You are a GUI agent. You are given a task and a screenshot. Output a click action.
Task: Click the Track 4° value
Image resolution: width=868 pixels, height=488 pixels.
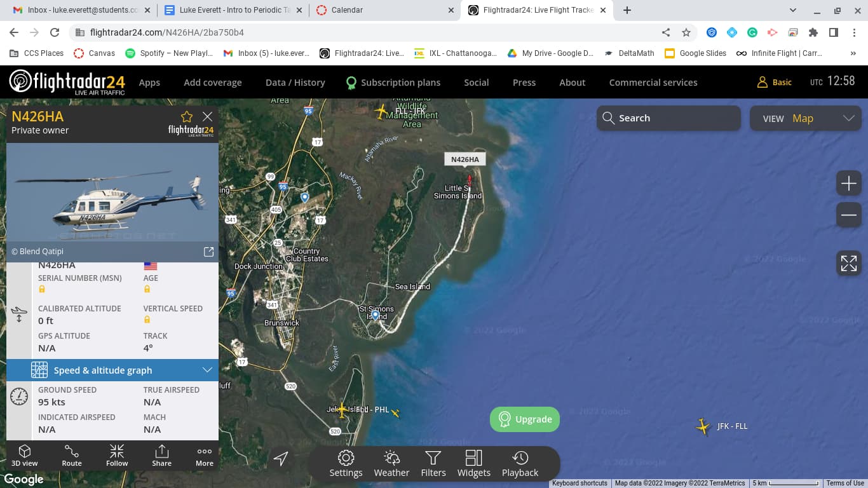[x=148, y=348]
